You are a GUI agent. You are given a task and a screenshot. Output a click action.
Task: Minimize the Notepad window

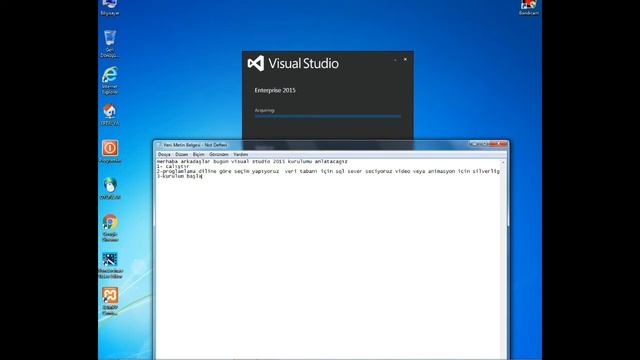point(474,144)
